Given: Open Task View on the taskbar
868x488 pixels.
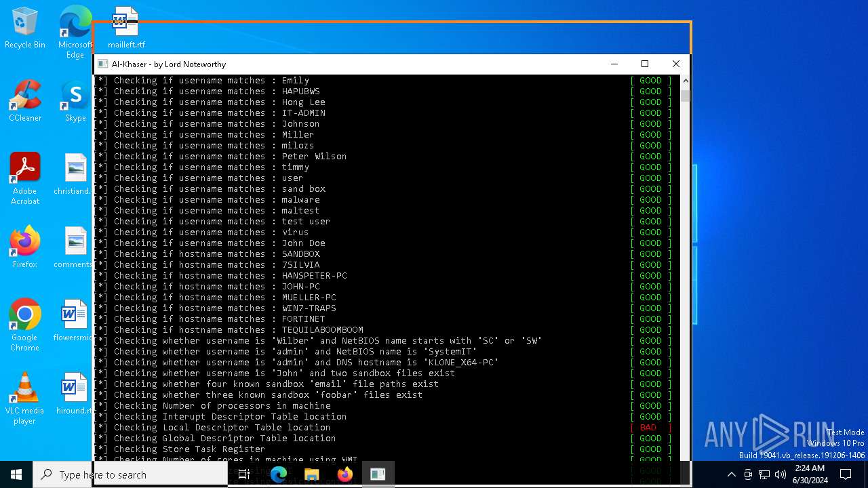Looking at the screenshot, I should (244, 474).
